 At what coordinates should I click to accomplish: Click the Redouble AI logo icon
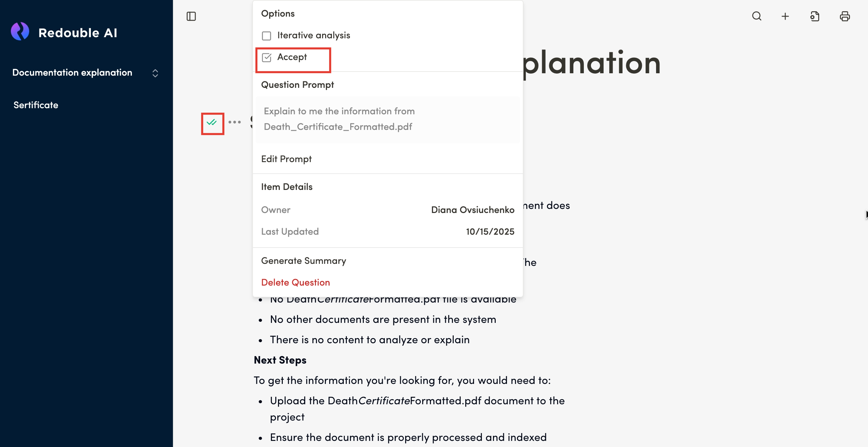coord(20,32)
